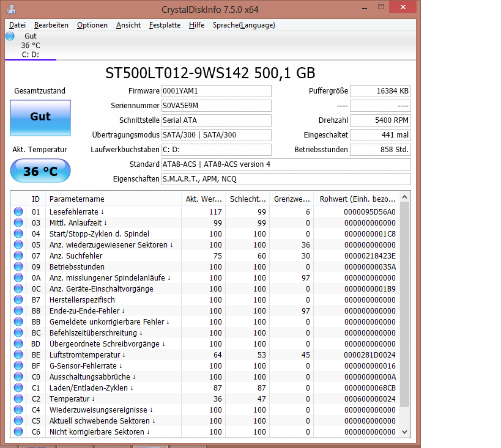Open the Ansicht menu

click(x=128, y=25)
